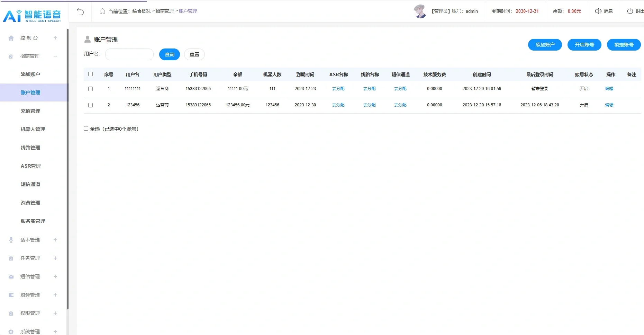Open the 编辑 link for user 11111111
The image size is (644, 335).
click(x=609, y=89)
